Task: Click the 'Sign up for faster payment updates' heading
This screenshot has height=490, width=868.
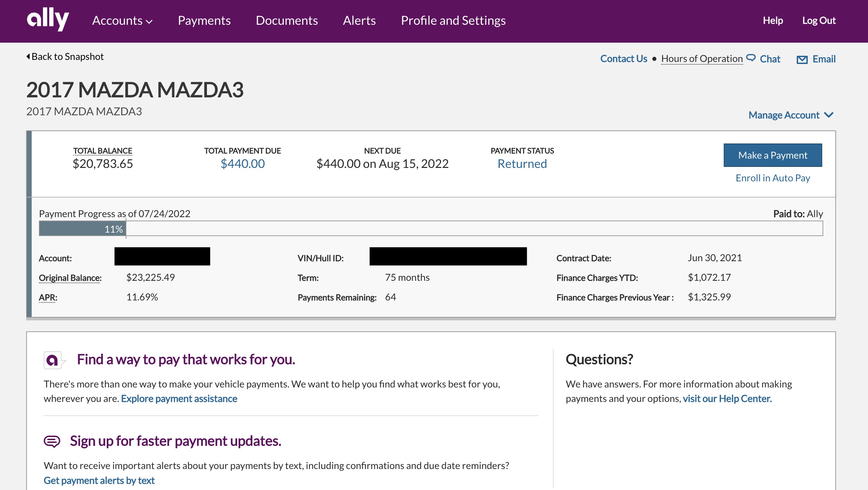Action: coord(176,441)
